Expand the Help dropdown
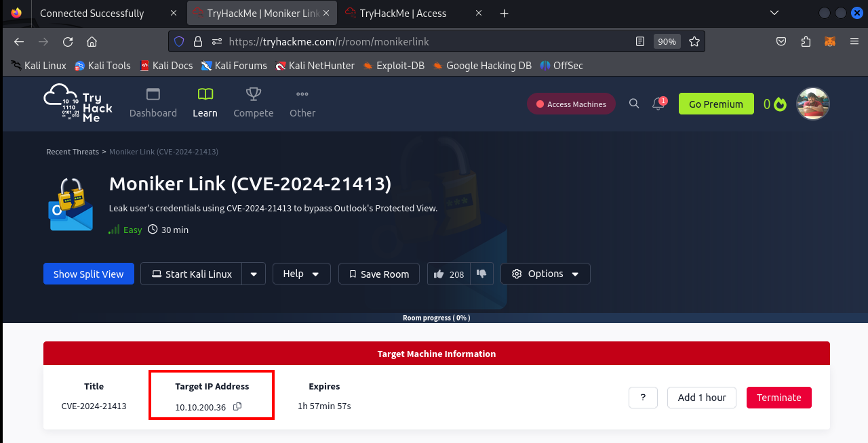The width and height of the screenshot is (868, 443). point(302,274)
